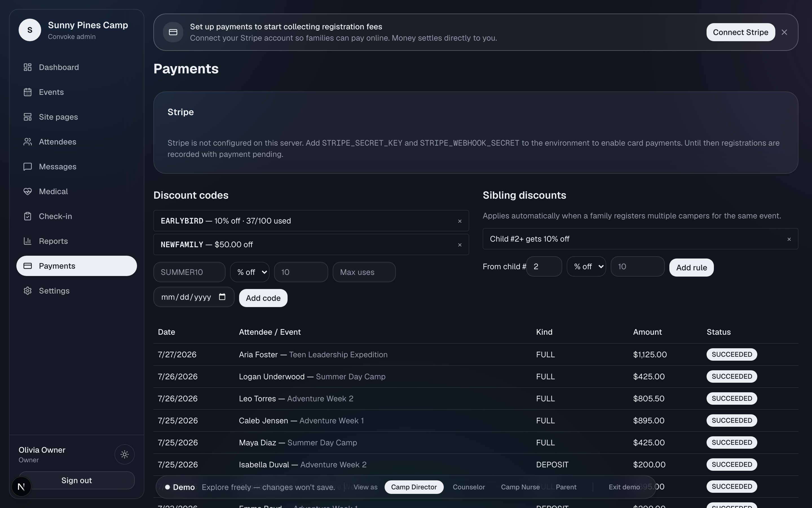Open discount code type dropdown
The height and width of the screenshot is (508, 812).
[x=250, y=272]
